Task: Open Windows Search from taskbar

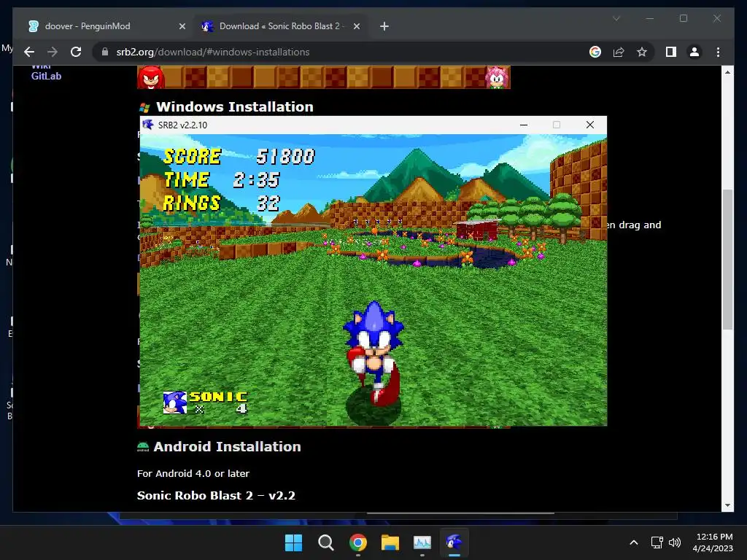Action: (326, 542)
